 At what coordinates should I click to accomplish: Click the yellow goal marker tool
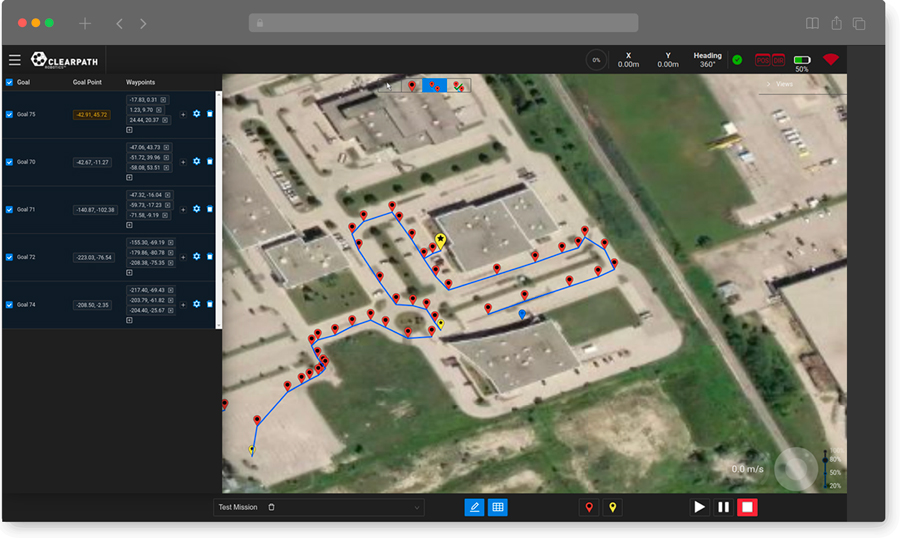(612, 507)
